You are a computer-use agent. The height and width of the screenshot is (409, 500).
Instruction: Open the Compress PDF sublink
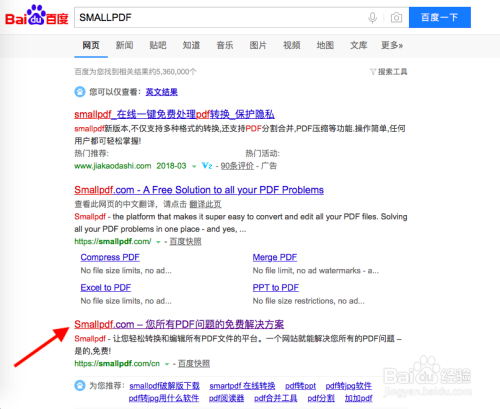tap(110, 257)
